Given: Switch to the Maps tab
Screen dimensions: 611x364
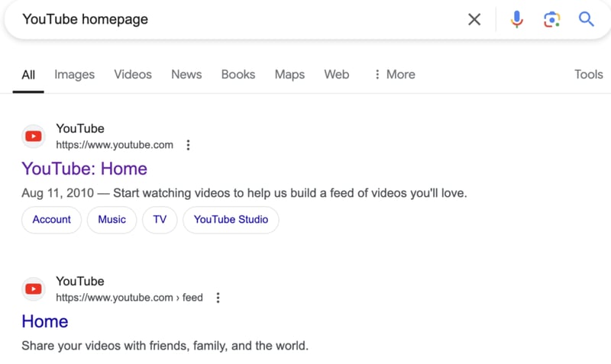Looking at the screenshot, I should coord(289,74).
